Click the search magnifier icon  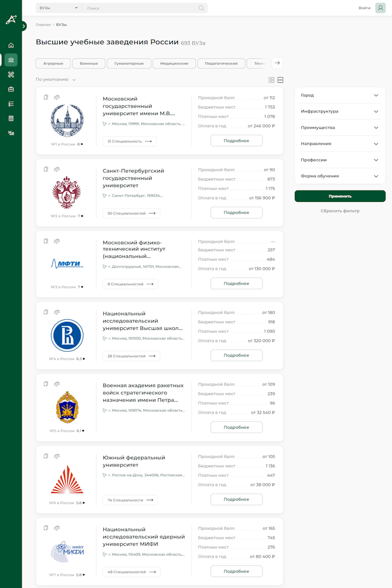coord(201,8)
